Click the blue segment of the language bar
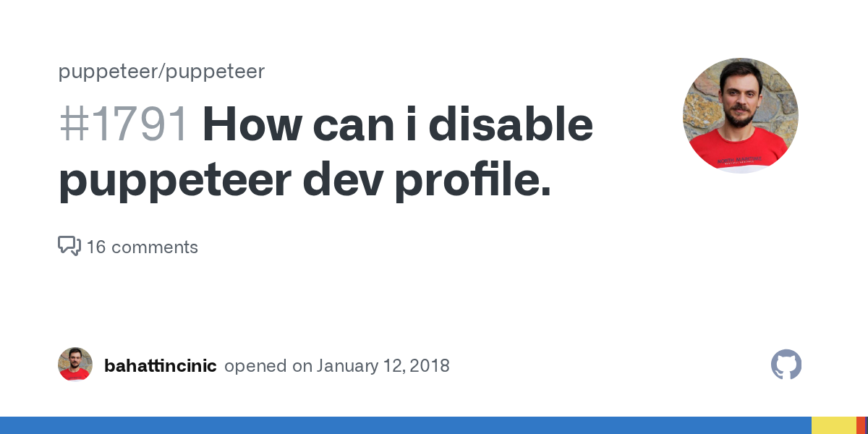868x434 pixels. point(405,425)
